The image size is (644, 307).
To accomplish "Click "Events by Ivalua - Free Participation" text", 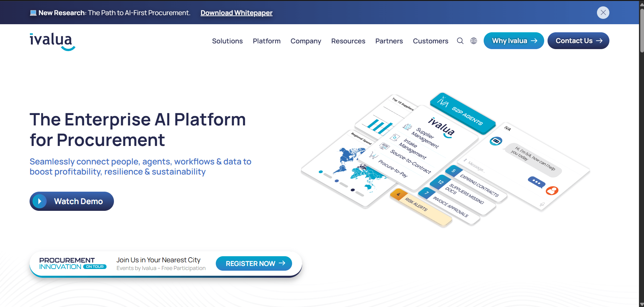I will point(161,268).
